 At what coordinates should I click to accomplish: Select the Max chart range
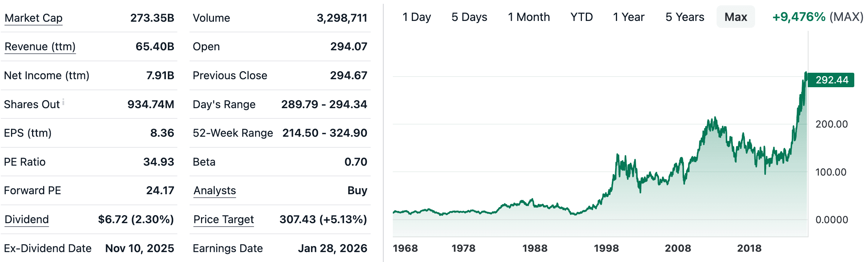coord(735,17)
